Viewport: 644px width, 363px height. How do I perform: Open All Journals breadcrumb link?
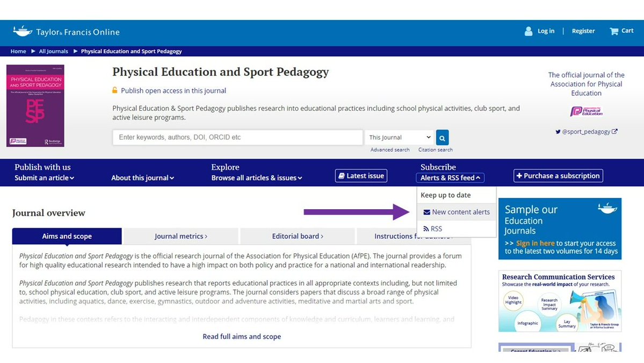point(53,52)
